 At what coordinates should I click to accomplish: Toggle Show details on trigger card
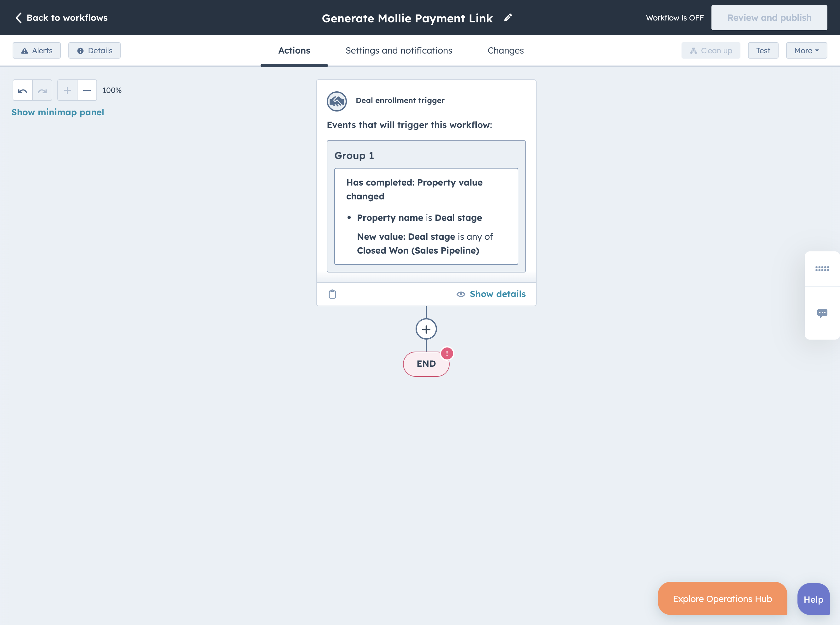(x=491, y=294)
